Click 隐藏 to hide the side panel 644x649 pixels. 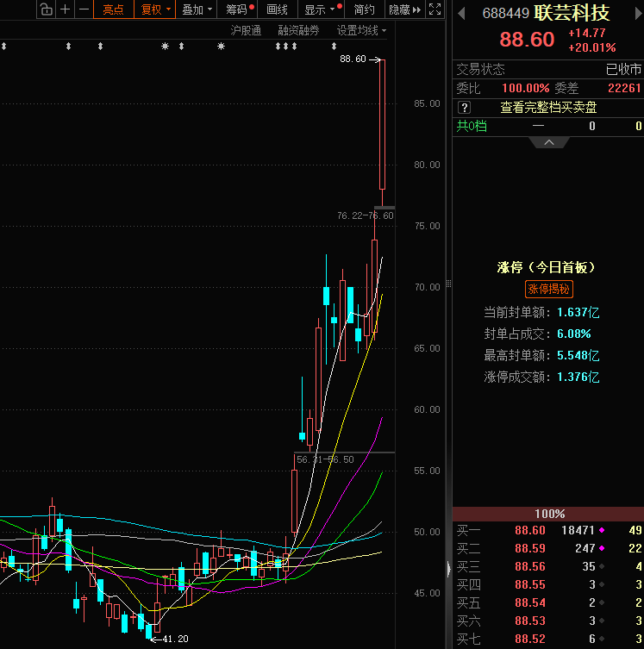coord(405,9)
